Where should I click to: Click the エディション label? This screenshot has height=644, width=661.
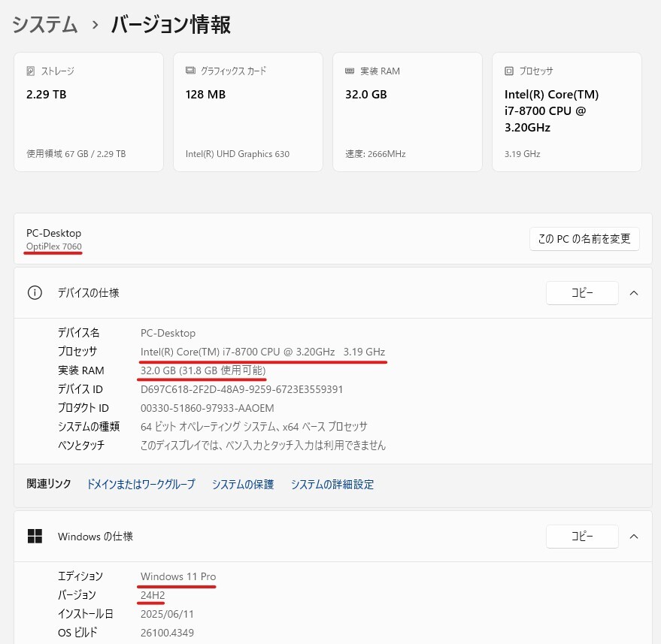coord(80,576)
